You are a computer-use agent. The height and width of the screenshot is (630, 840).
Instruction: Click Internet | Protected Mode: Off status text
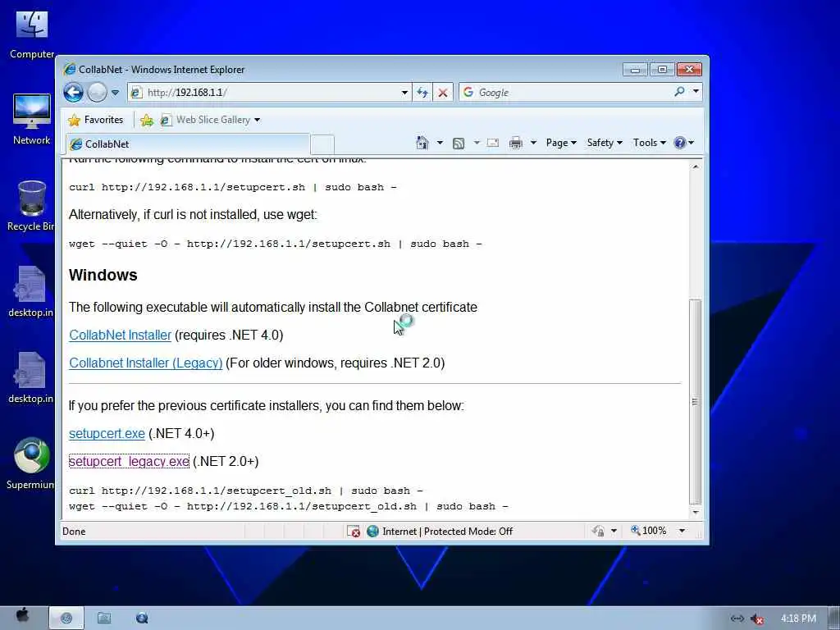click(447, 531)
